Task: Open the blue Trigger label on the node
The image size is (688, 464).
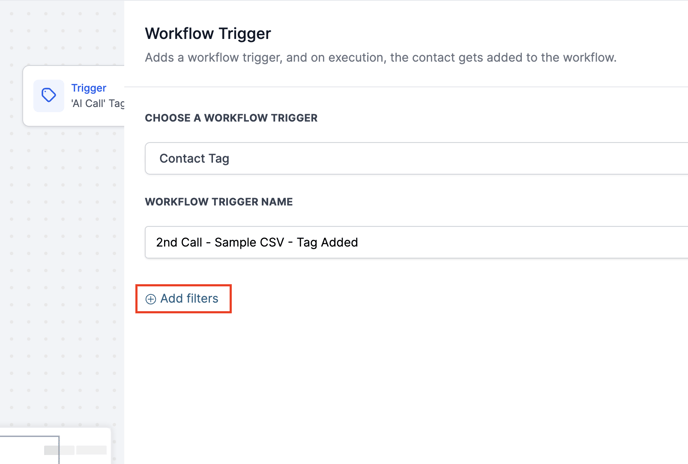Action: pos(88,88)
